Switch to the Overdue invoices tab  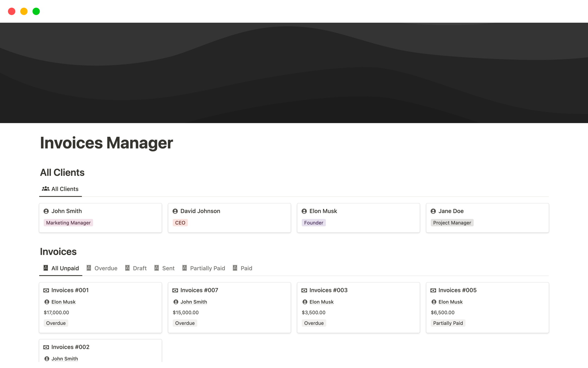(106, 268)
